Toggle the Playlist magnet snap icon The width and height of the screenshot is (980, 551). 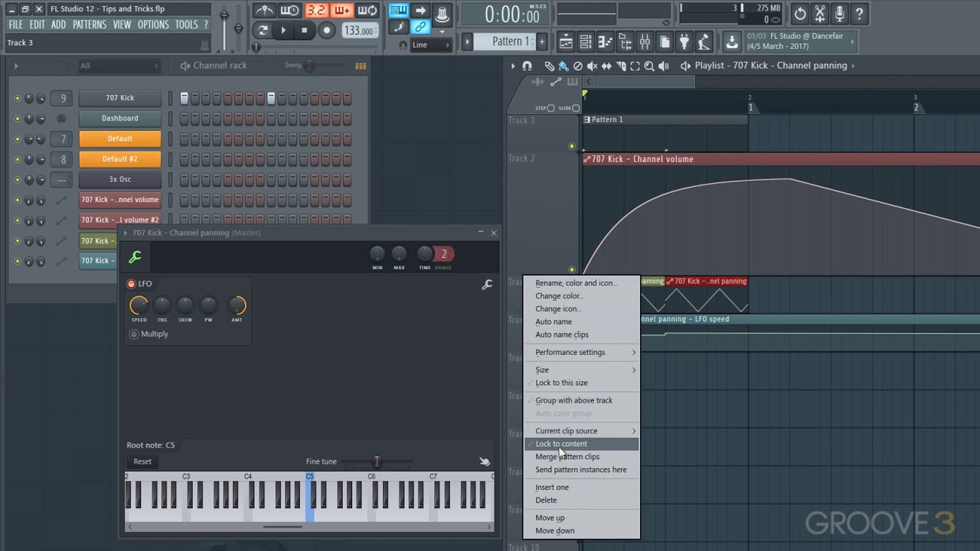pyautogui.click(x=527, y=66)
